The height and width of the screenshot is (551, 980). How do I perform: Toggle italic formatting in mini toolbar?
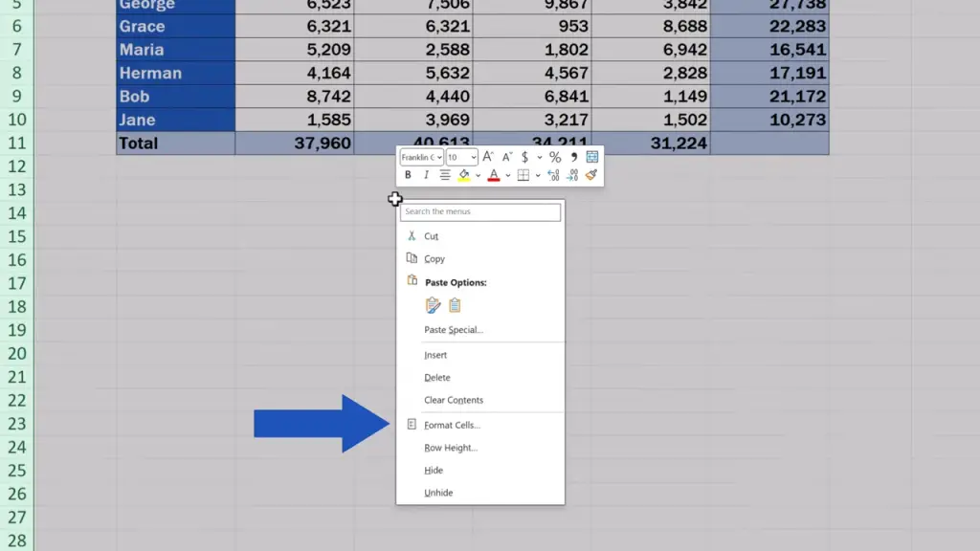pos(426,175)
